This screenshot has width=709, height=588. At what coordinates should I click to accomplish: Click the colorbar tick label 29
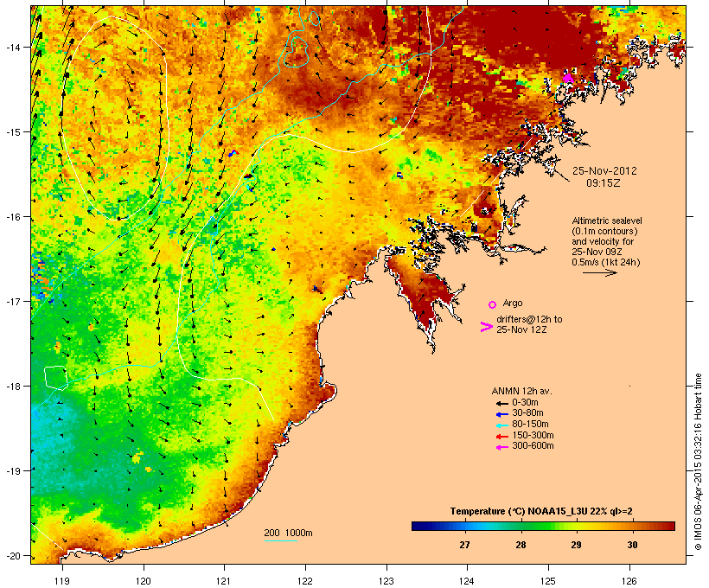pos(576,545)
